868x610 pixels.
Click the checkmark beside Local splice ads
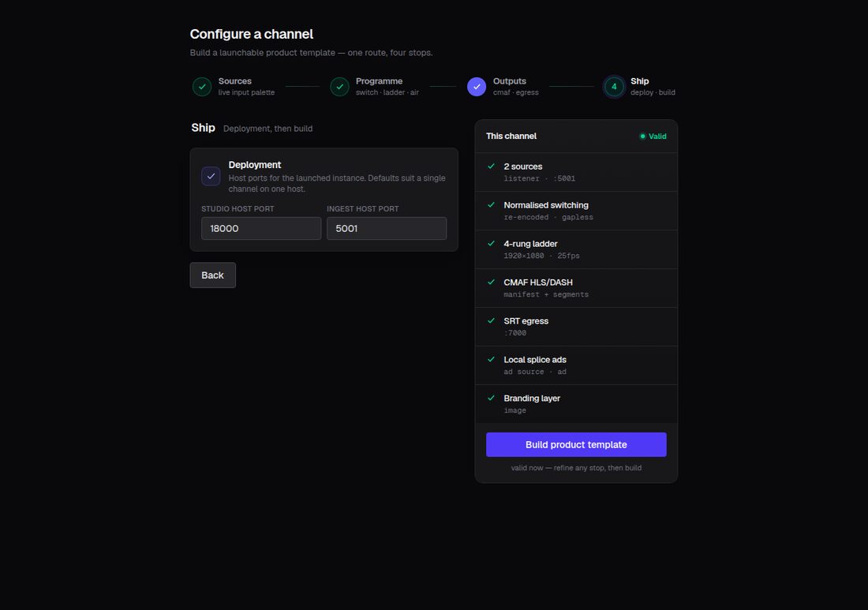coord(491,360)
